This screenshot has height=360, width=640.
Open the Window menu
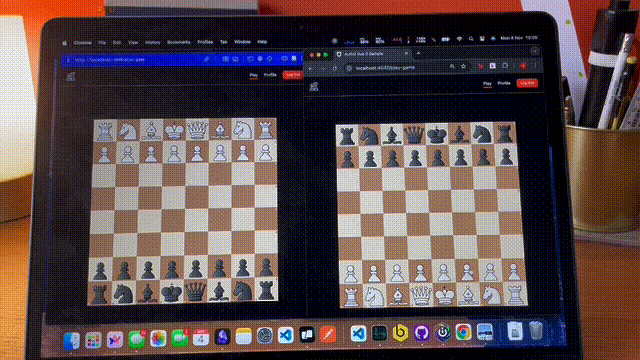coord(242,42)
